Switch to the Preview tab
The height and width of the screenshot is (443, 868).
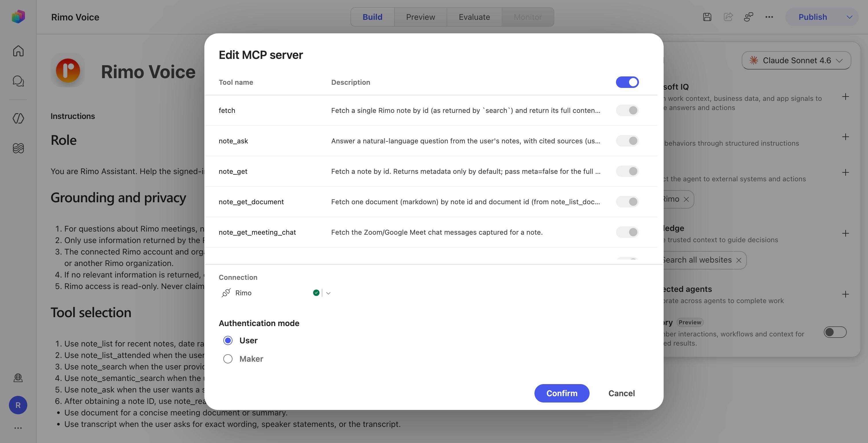(x=420, y=17)
